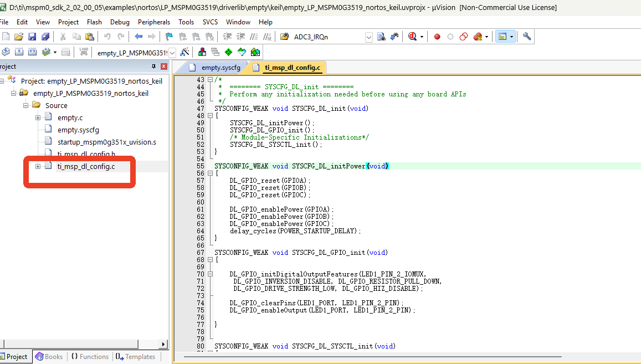Open the target selection dropdown empty_LP_MSPM0G351
Screen dimensions: 641x364
tap(172, 53)
